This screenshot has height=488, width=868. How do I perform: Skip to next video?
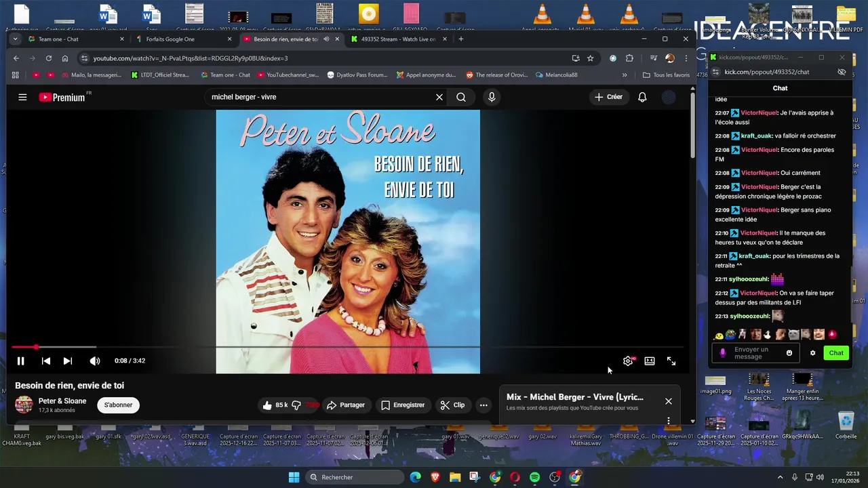[68, 361]
